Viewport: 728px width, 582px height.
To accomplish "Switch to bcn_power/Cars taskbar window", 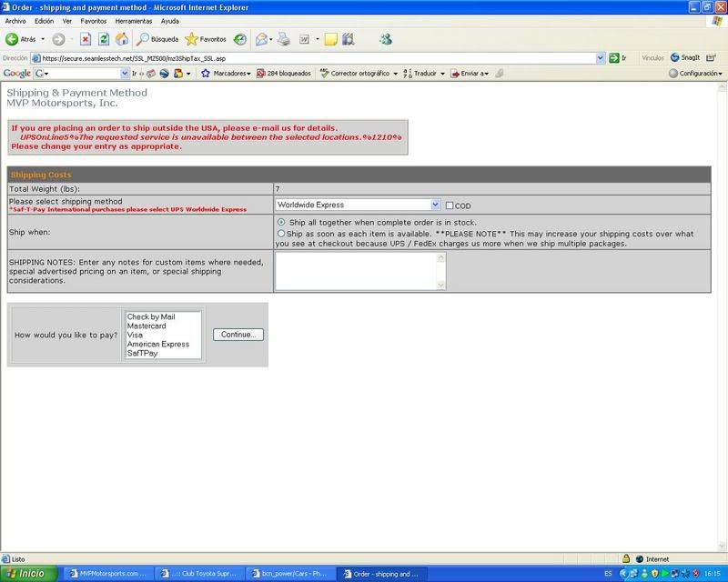I will pos(289,574).
